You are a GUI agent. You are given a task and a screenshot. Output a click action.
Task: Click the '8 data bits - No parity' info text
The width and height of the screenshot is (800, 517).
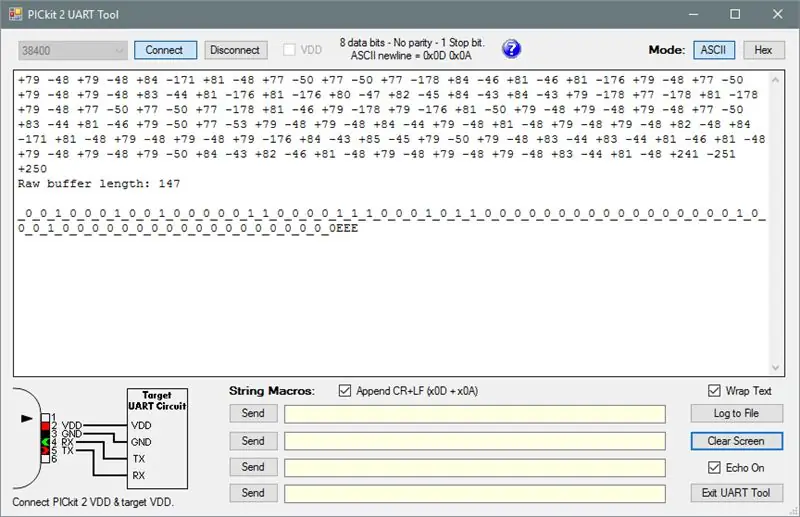[x=412, y=43]
